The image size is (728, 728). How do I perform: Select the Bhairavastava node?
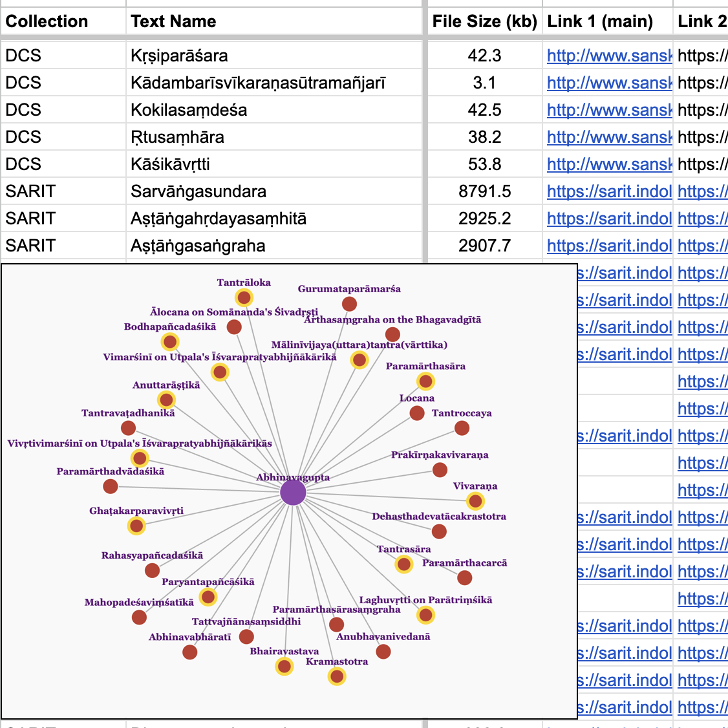coord(284,666)
